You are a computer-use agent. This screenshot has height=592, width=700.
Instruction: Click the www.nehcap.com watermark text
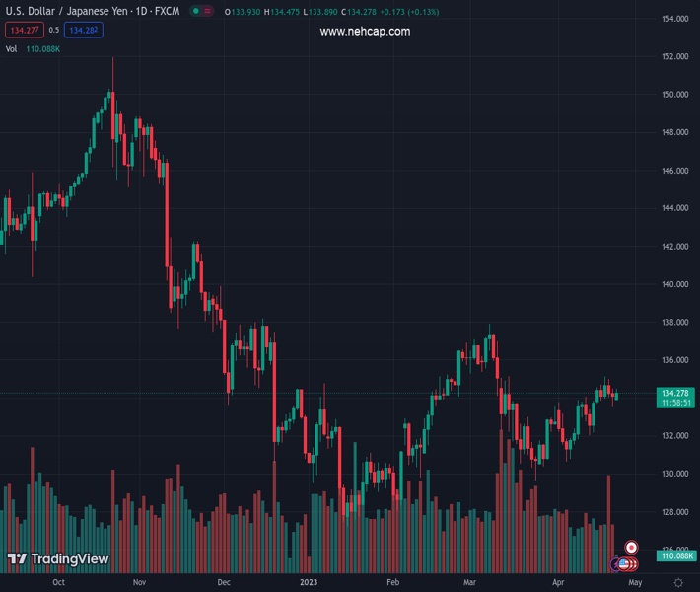tap(365, 32)
